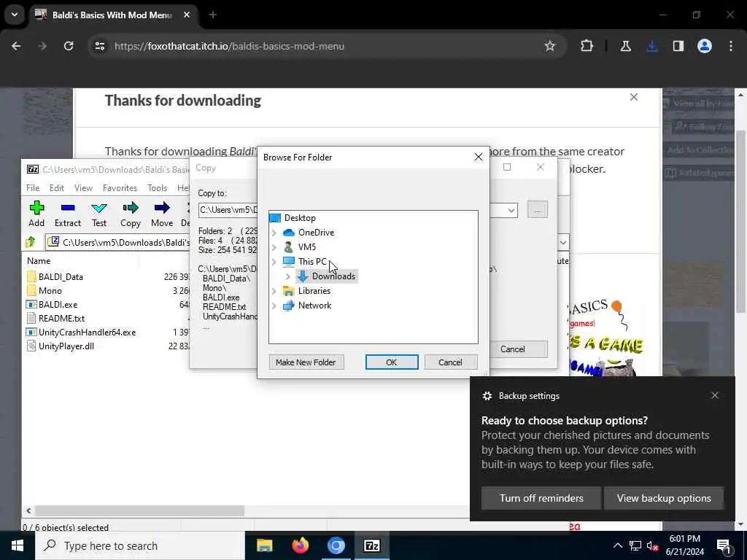The height and width of the screenshot is (560, 747).
Task: Open Firefox from the taskbar
Action: point(300,545)
